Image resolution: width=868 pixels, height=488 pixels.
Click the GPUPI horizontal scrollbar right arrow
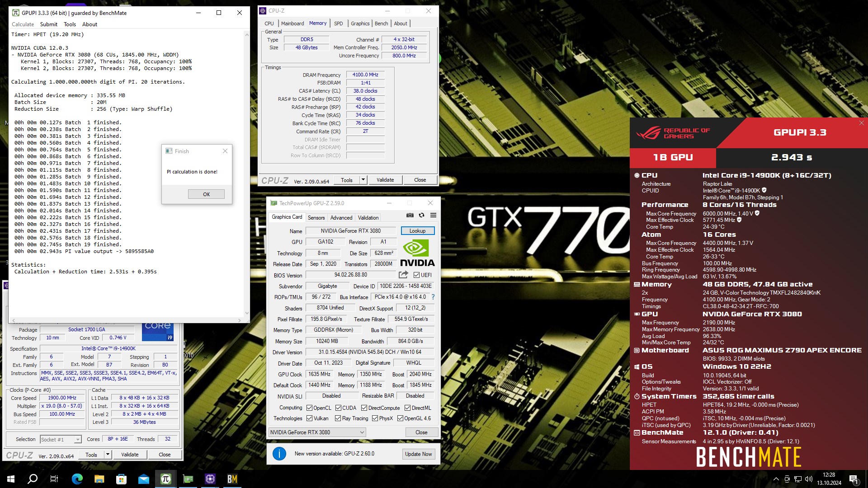[x=240, y=320]
